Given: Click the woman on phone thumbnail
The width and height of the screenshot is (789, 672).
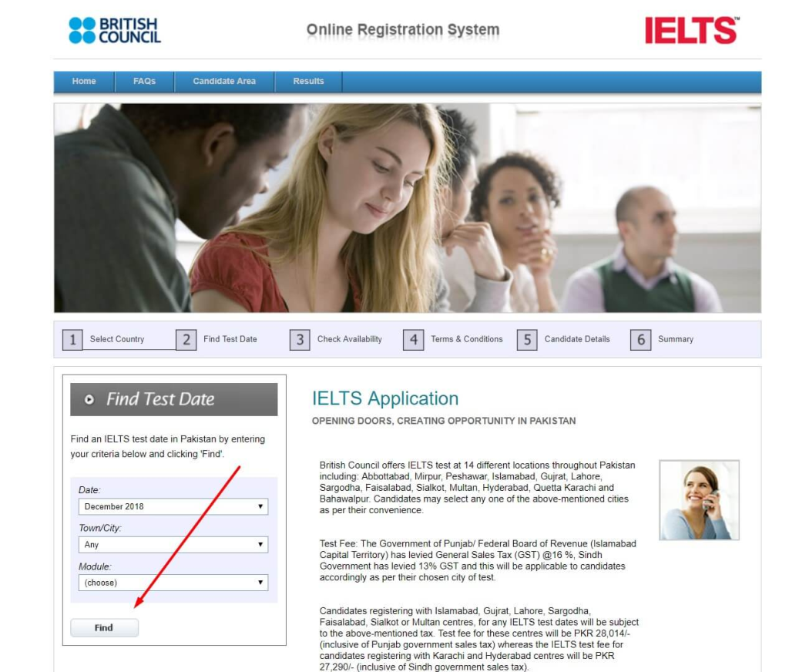Looking at the screenshot, I should (x=699, y=500).
